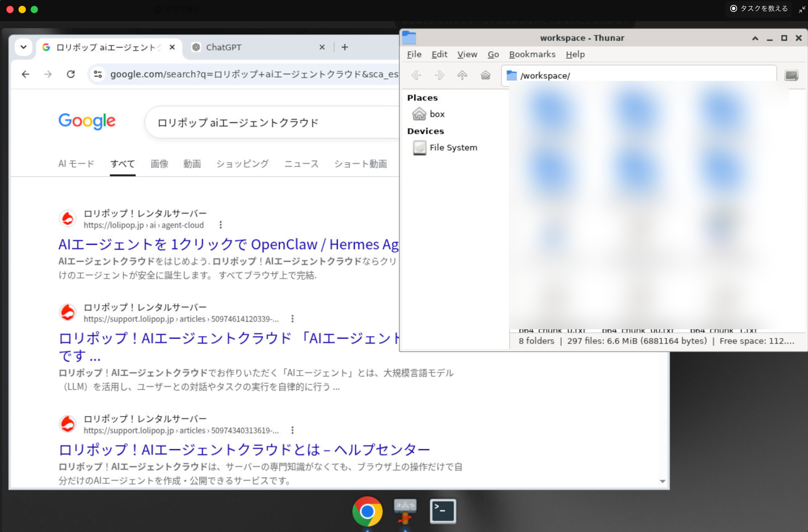Viewport: 808px width, 532px height.
Task: Open more options for lolipop.jp agent-cloud result
Action: pyautogui.click(x=221, y=225)
